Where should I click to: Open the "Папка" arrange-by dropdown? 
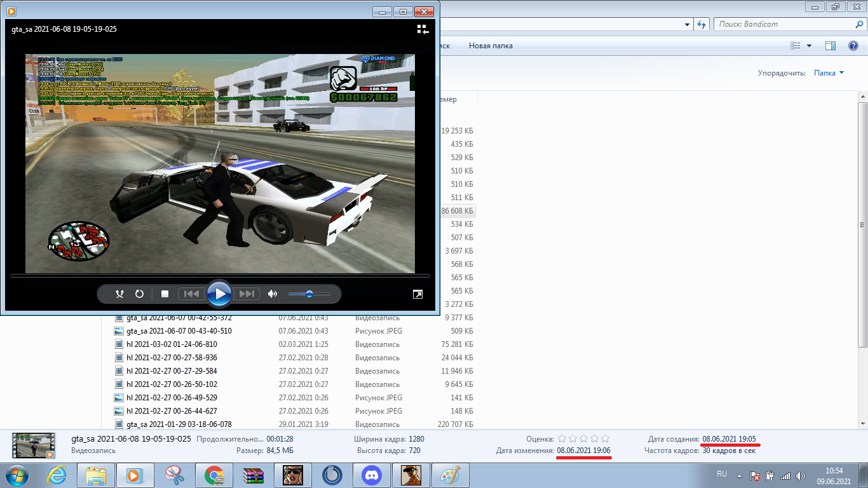click(x=829, y=73)
